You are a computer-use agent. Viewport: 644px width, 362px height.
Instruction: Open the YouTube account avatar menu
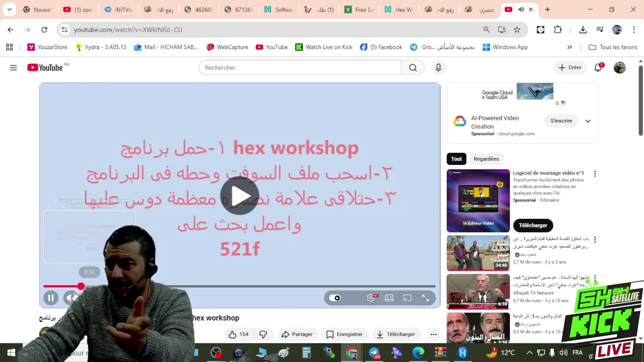pos(620,67)
